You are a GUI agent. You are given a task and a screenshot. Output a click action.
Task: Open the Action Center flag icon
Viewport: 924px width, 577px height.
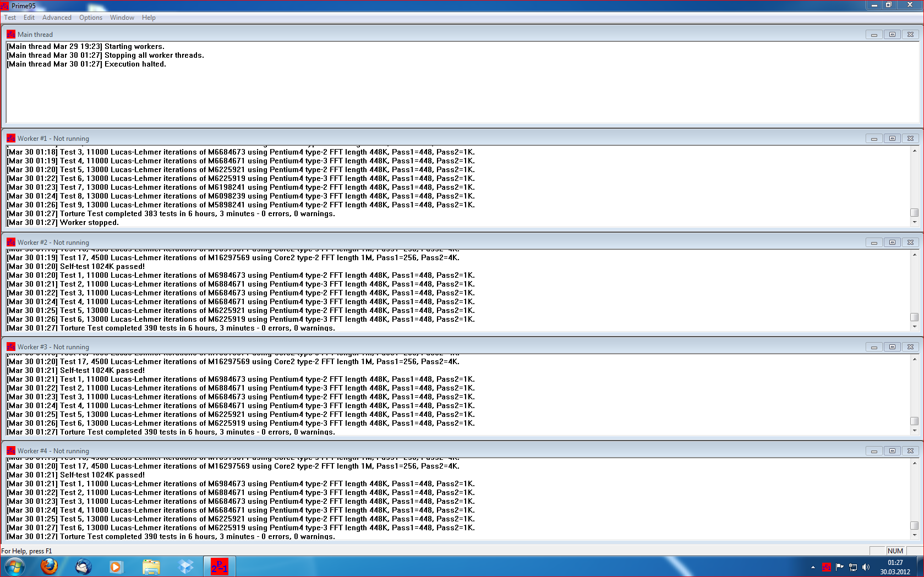tap(839, 567)
